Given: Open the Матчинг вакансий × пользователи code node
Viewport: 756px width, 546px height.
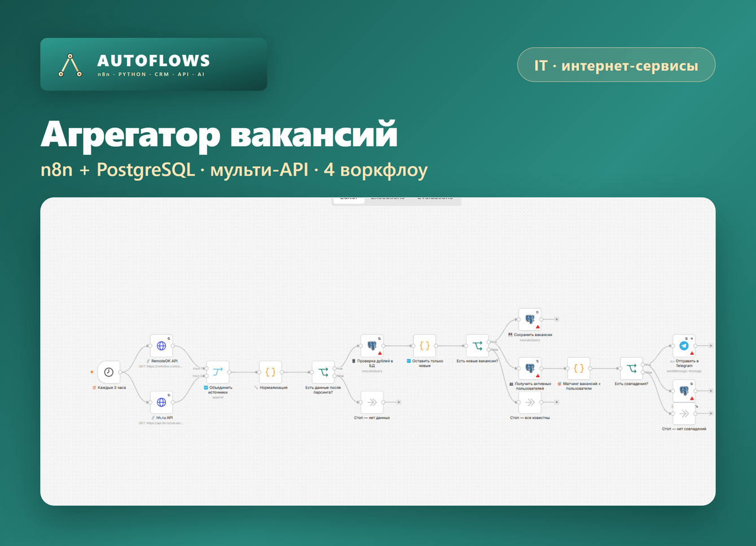Looking at the screenshot, I should pos(579,368).
